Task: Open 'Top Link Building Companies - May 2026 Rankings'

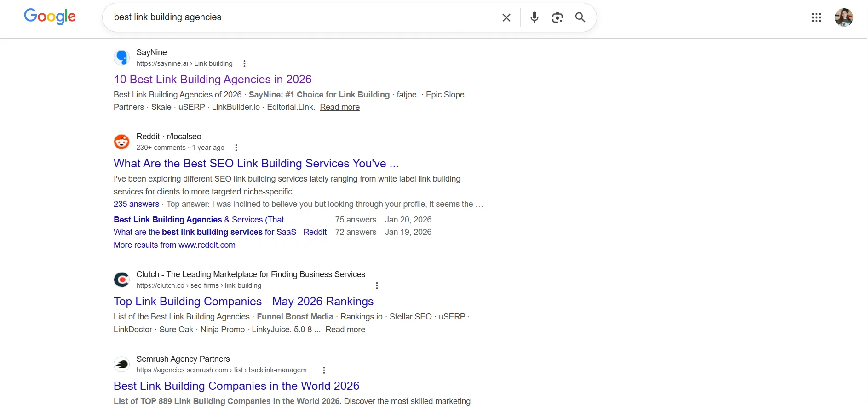Action: tap(243, 301)
